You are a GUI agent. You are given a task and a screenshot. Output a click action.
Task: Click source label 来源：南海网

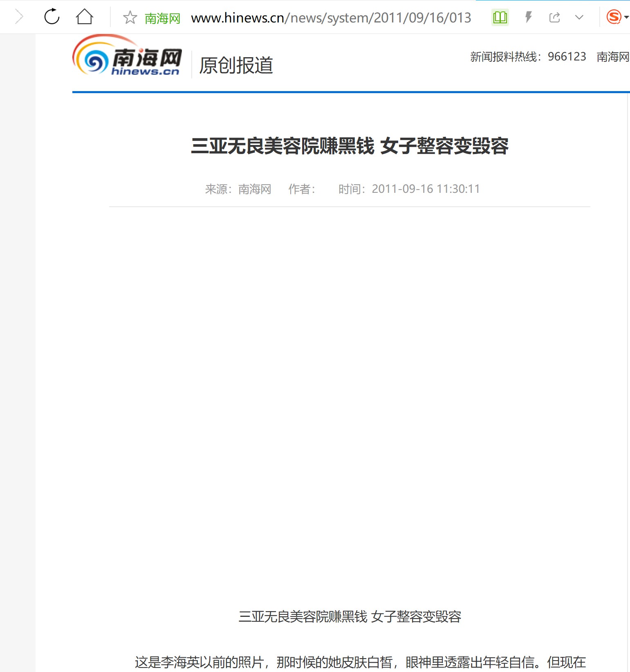coord(238,189)
